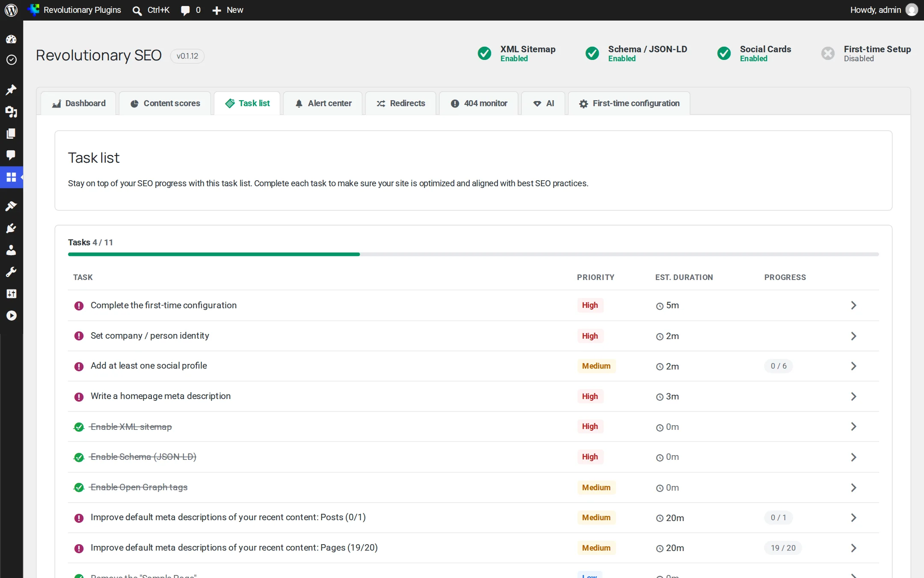Expand Add at least one social profile chevron

pyautogui.click(x=853, y=366)
